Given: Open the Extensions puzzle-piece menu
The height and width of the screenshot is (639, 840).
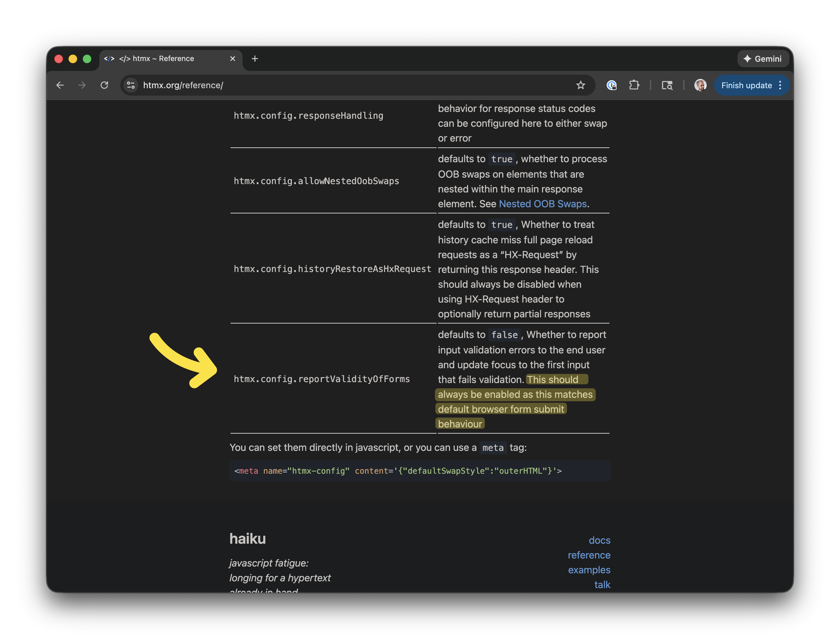Looking at the screenshot, I should 634,85.
